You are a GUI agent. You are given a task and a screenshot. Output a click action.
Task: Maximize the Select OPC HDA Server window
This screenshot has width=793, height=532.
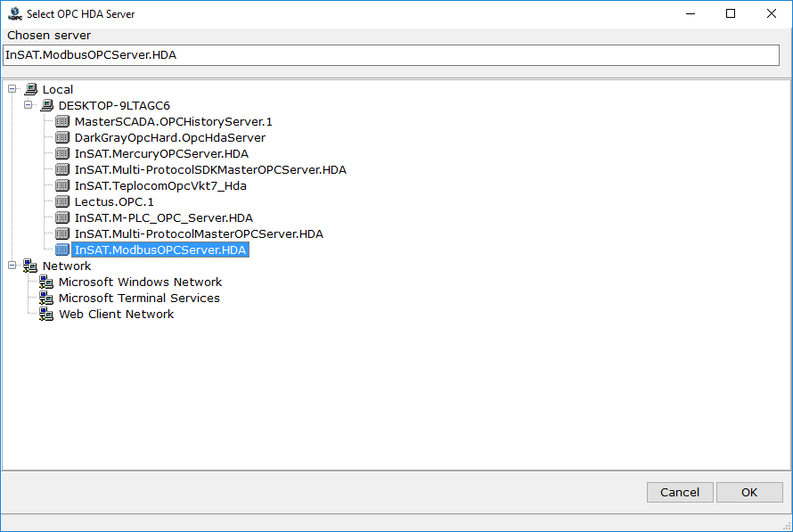click(731, 13)
